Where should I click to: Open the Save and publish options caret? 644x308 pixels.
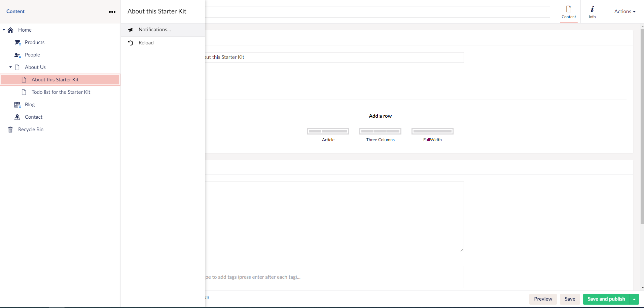click(634, 299)
